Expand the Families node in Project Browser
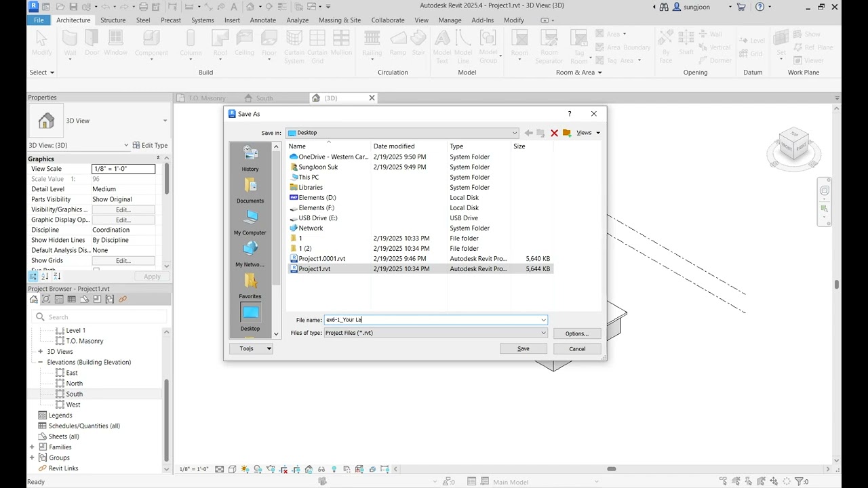This screenshot has height=488, width=868. click(32, 447)
